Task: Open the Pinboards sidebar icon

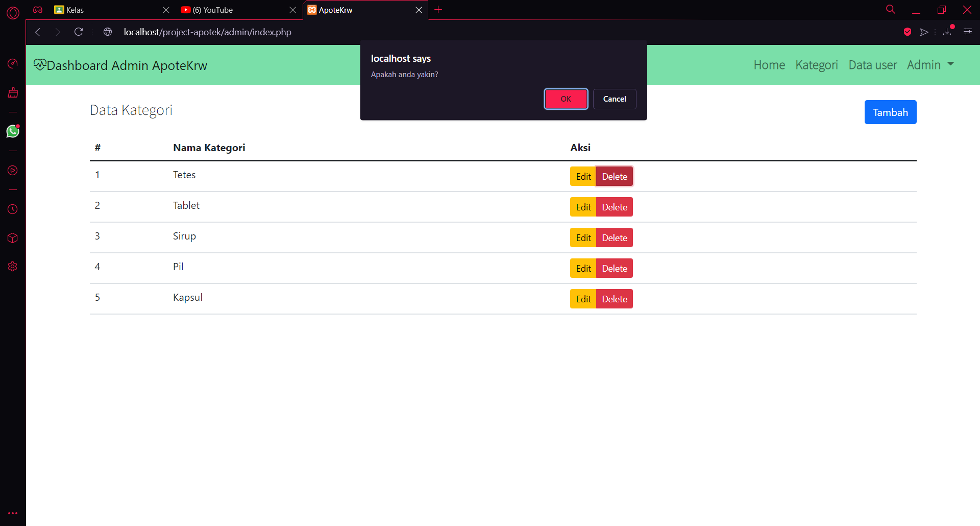Action: (x=12, y=238)
